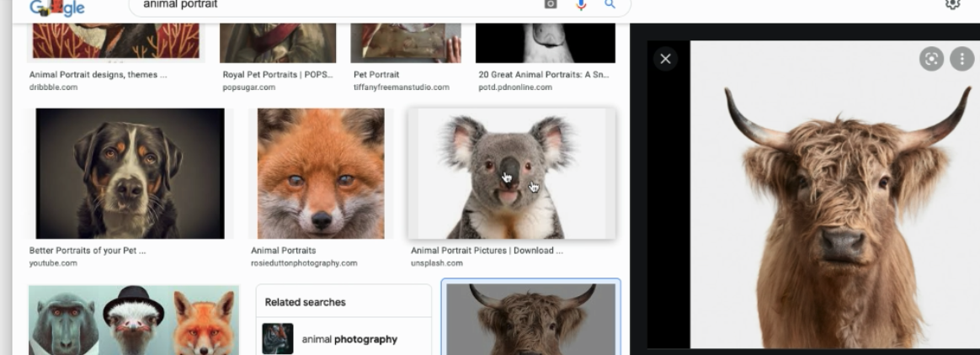Open the monkey, ostrich and fox illustration thumbnail

pyautogui.click(x=134, y=320)
